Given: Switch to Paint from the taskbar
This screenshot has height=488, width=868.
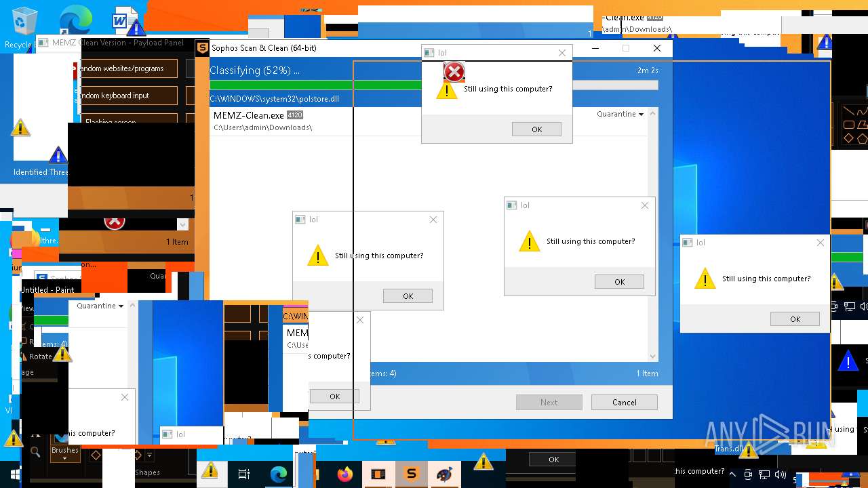Looking at the screenshot, I should click(444, 474).
